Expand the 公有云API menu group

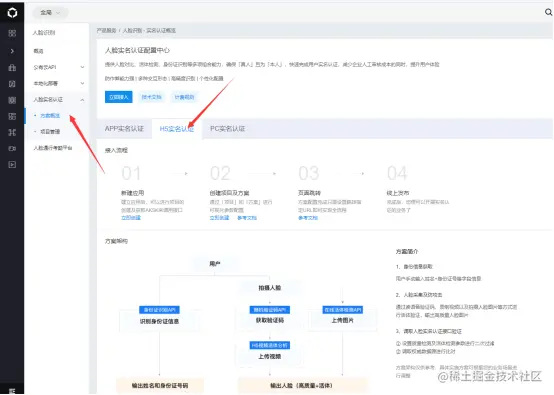(58, 67)
